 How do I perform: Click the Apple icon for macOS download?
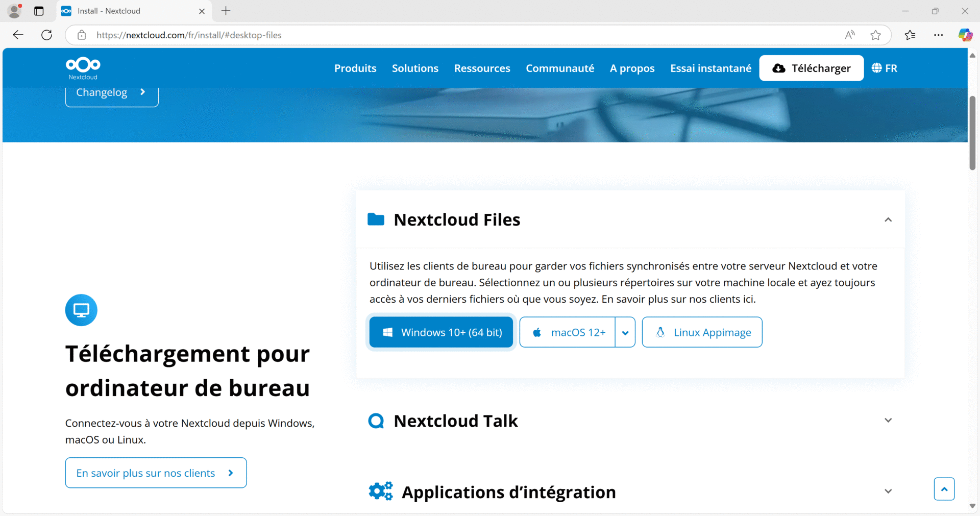tap(536, 332)
